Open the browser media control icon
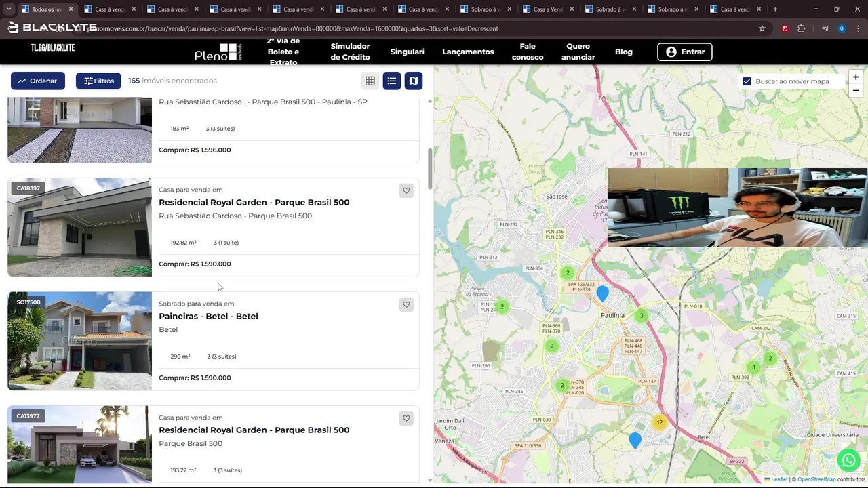 pos(825,28)
